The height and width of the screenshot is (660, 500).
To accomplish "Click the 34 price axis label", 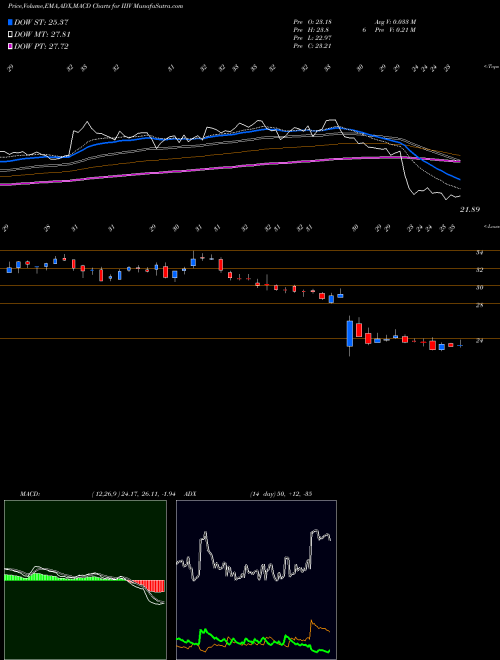I will [x=479, y=253].
